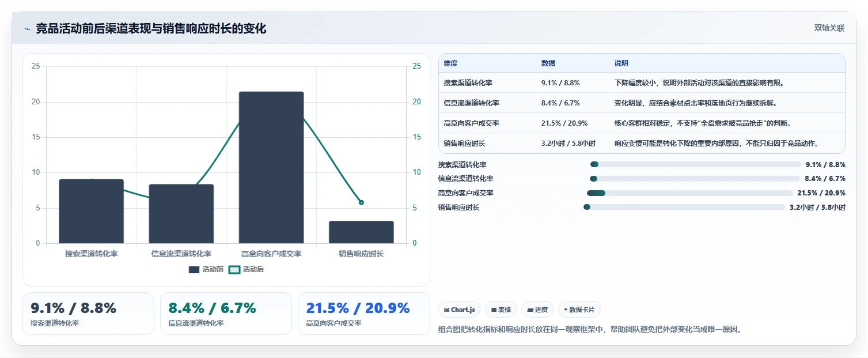Click the 销售响应时长 bar in chart

pyautogui.click(x=361, y=232)
